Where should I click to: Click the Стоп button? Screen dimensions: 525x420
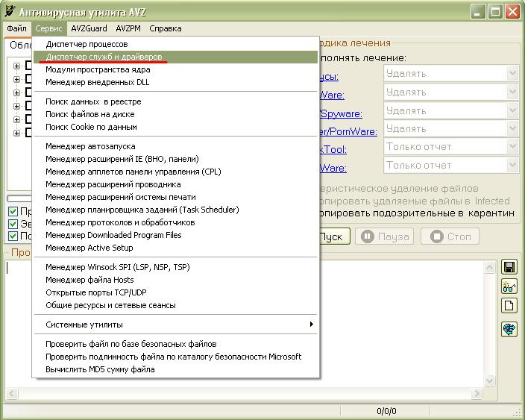(450, 236)
